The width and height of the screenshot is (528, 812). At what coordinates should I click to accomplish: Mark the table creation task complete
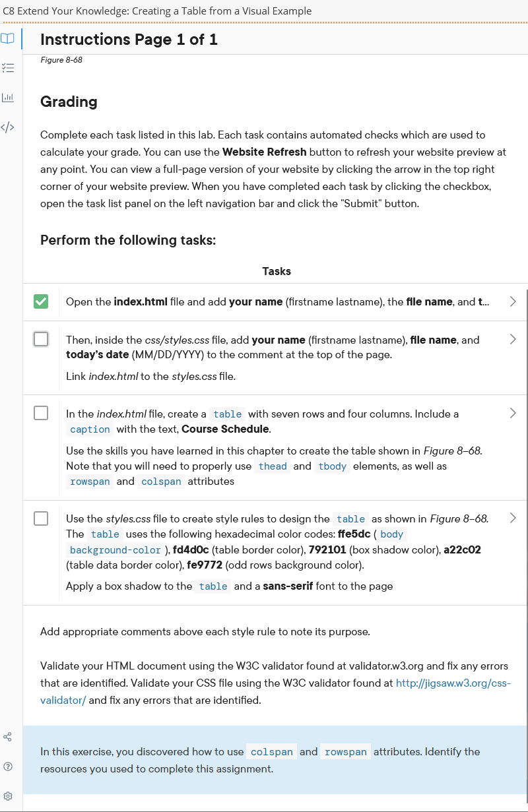(x=40, y=412)
